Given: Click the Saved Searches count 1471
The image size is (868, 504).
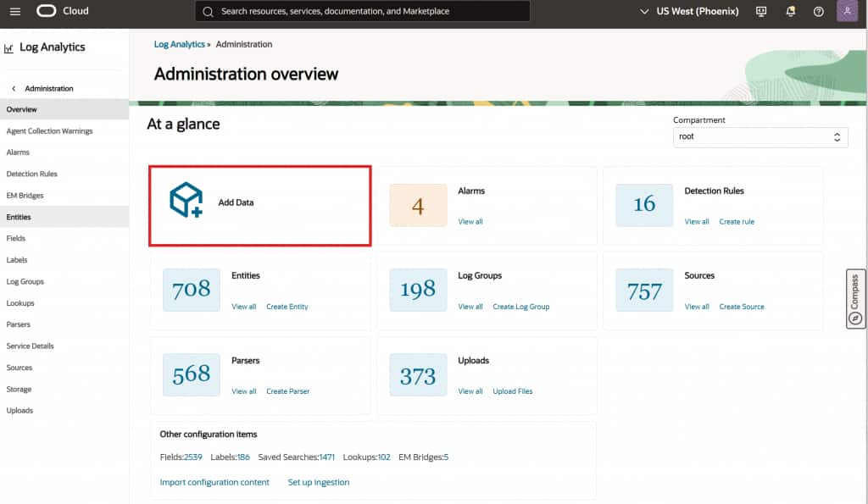Looking at the screenshot, I should tap(327, 457).
